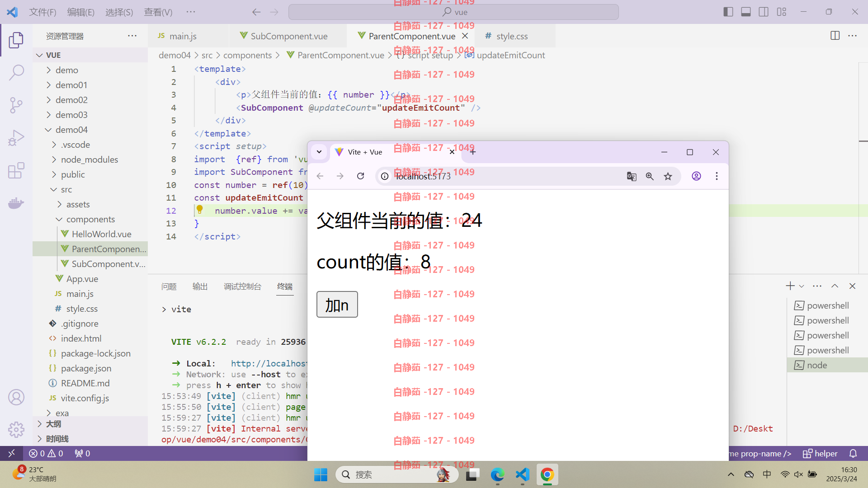The image size is (868, 488).
Task: Collapse the components folder
Action: point(90,219)
